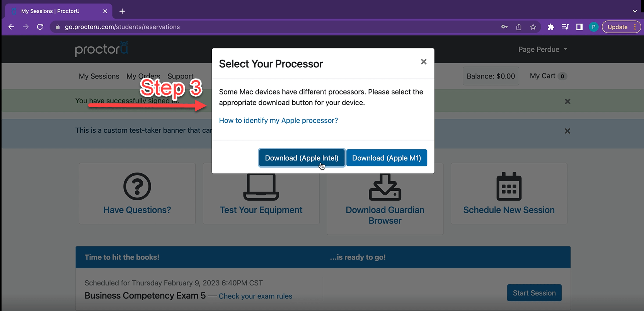The width and height of the screenshot is (644, 311).
Task: View the Balance: $0.00 box
Action: (491, 76)
